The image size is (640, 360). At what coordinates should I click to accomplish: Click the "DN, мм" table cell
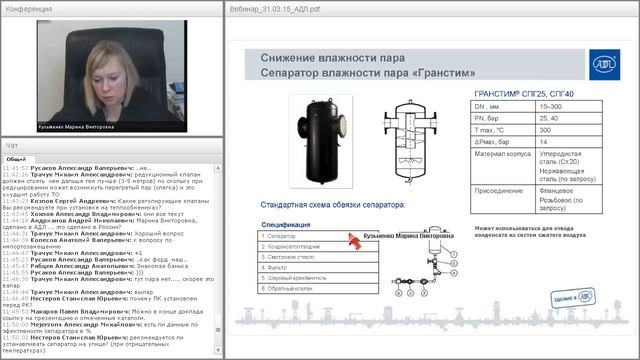point(503,107)
